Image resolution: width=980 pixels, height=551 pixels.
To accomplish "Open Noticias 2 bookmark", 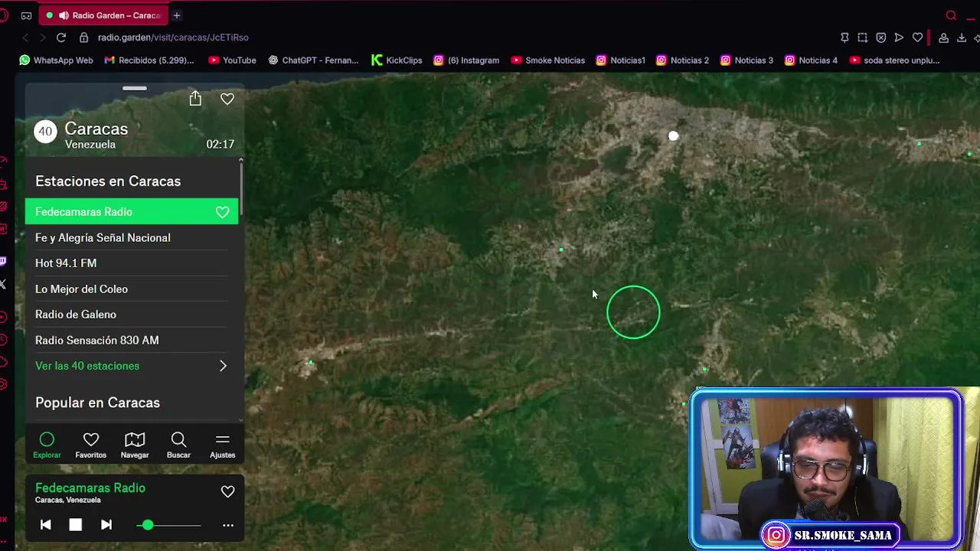I will coord(683,60).
